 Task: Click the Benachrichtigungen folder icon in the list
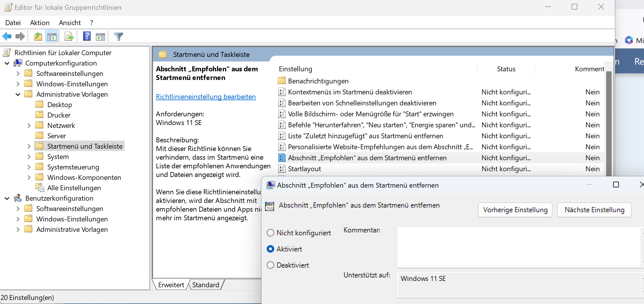(282, 81)
